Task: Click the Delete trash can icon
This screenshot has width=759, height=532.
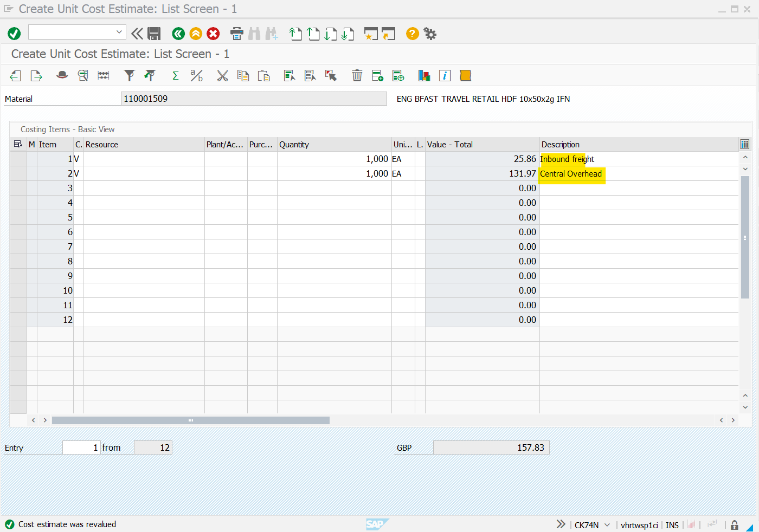Action: click(x=357, y=76)
